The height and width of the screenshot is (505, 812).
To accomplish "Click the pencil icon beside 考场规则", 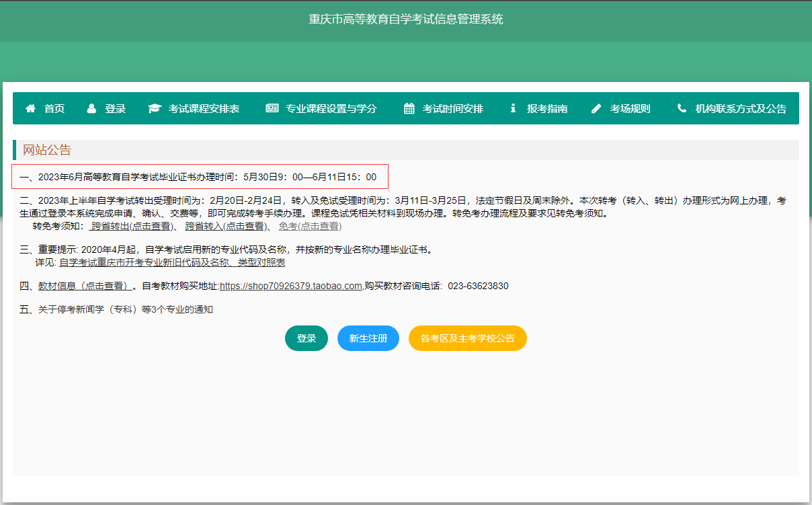I will (596, 108).
